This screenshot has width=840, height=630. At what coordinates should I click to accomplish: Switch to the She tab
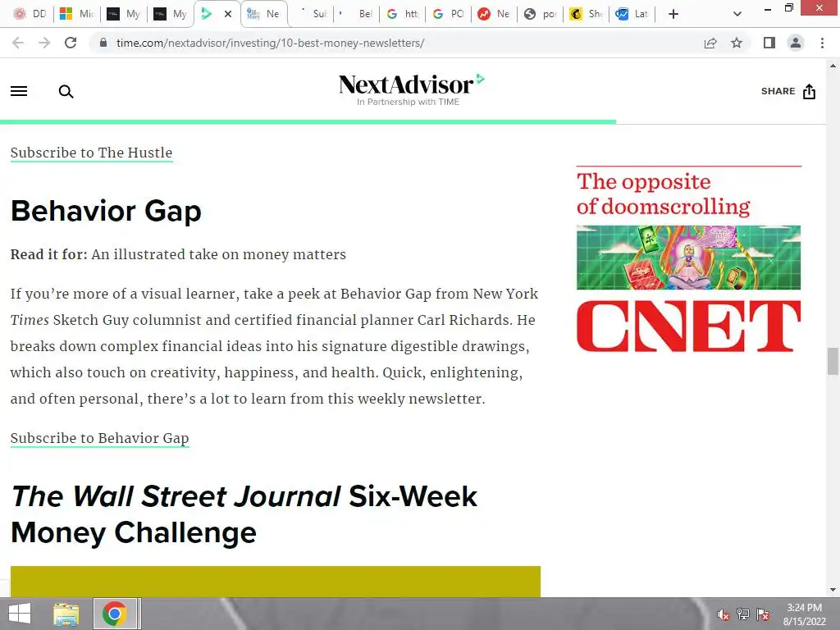coord(586,14)
